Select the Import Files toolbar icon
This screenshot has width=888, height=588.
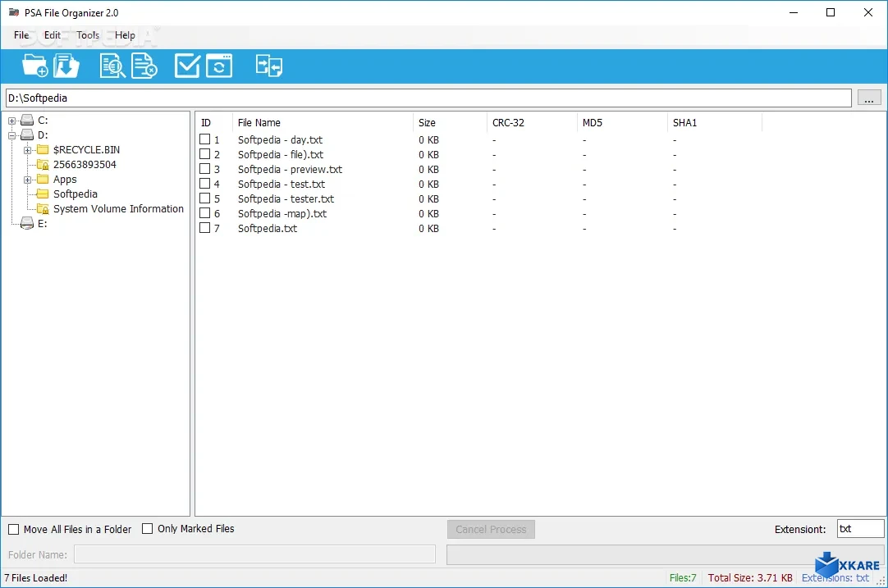click(66, 65)
